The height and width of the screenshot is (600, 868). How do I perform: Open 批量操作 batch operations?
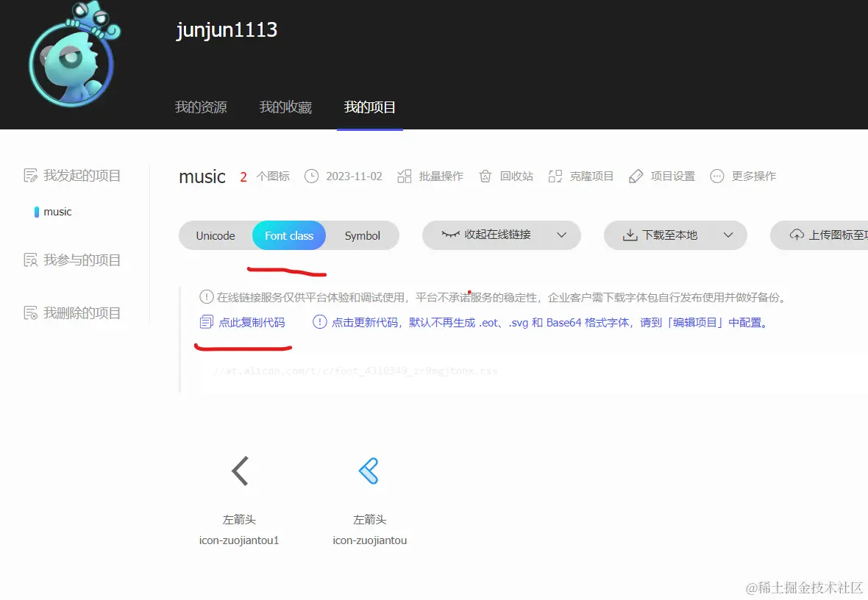click(441, 176)
